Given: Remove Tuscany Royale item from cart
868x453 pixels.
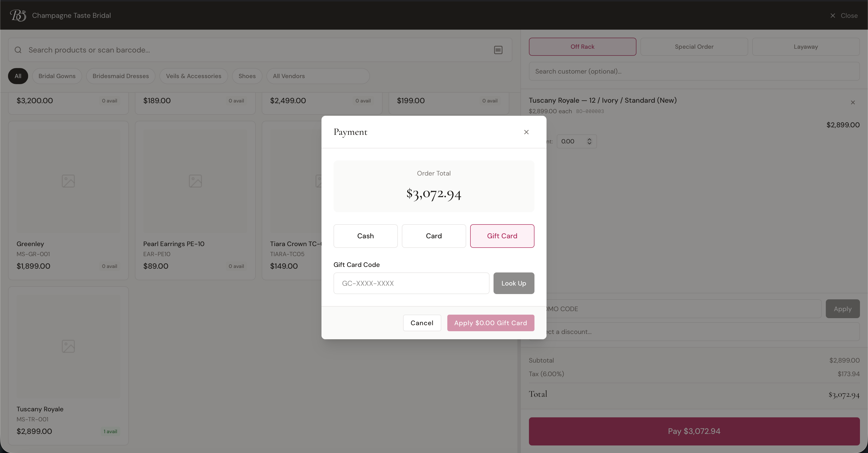Looking at the screenshot, I should click(852, 102).
